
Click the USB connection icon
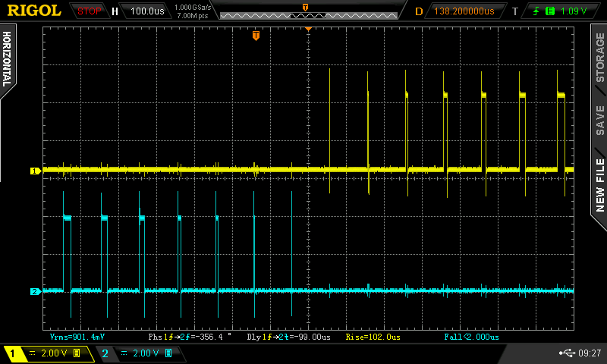tap(568, 353)
